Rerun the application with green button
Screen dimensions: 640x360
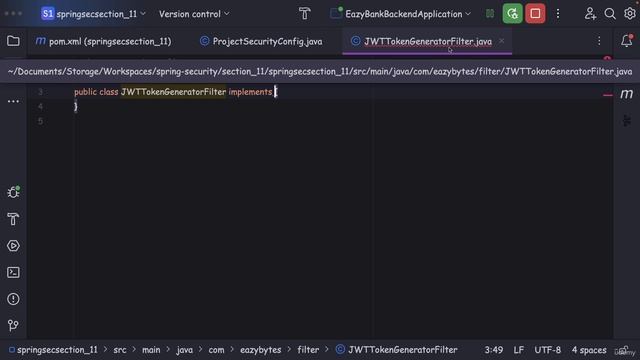click(512, 13)
